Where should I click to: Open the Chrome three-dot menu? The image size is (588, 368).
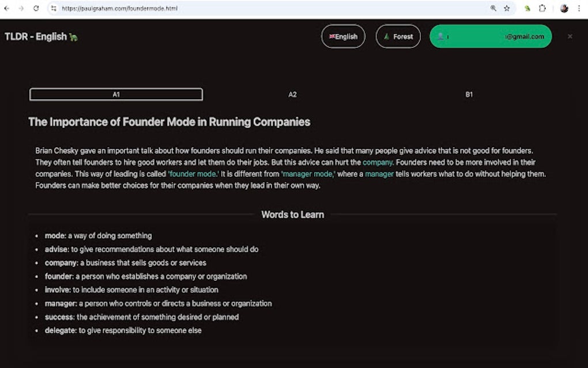point(579,9)
